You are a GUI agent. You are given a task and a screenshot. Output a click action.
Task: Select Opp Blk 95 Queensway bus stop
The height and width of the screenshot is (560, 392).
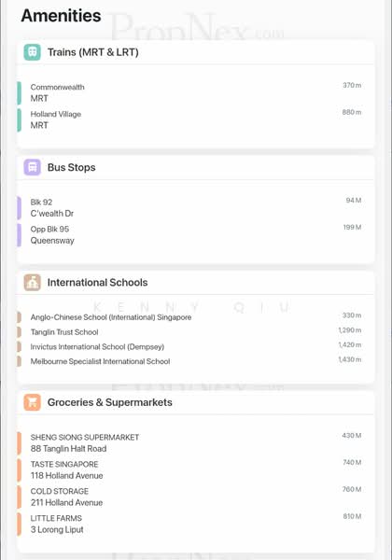pos(189,234)
